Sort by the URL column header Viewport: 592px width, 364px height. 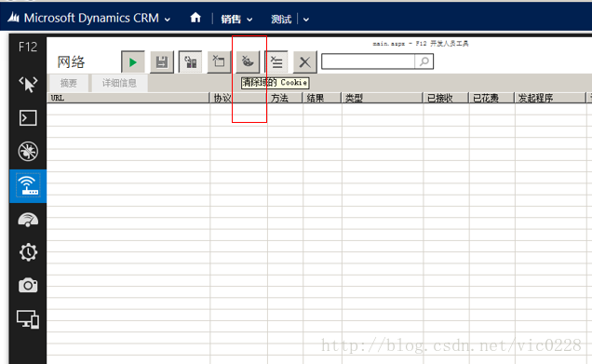click(128, 98)
